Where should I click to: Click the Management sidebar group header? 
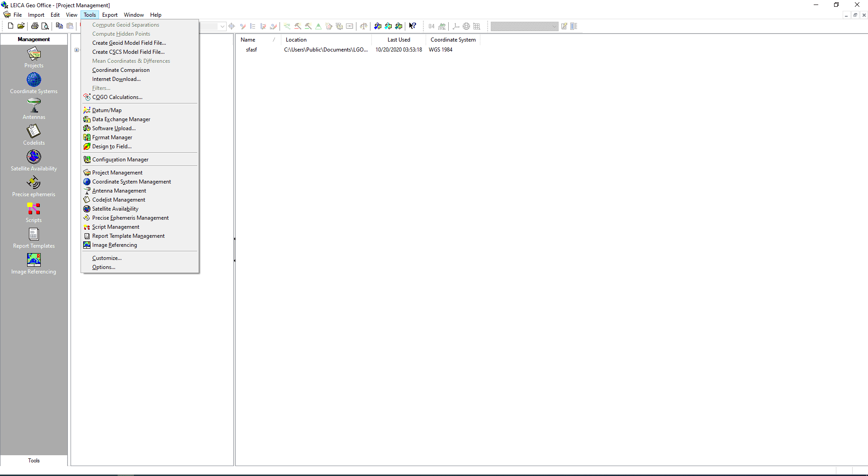click(34, 39)
